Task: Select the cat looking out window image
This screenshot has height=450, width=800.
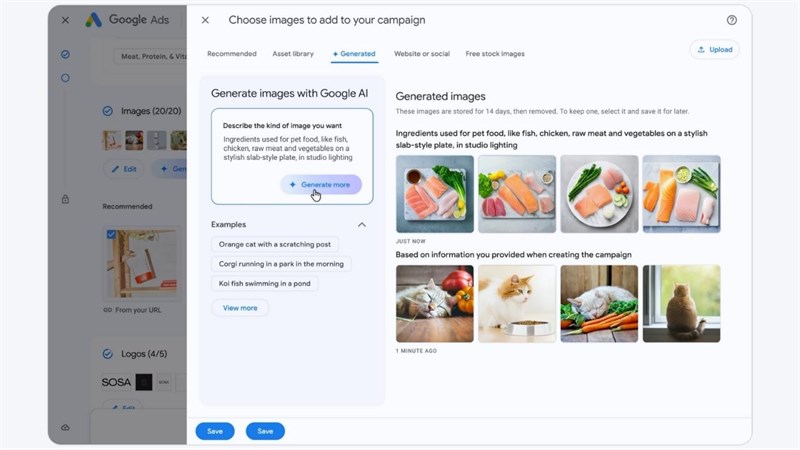Action: pyautogui.click(x=681, y=304)
